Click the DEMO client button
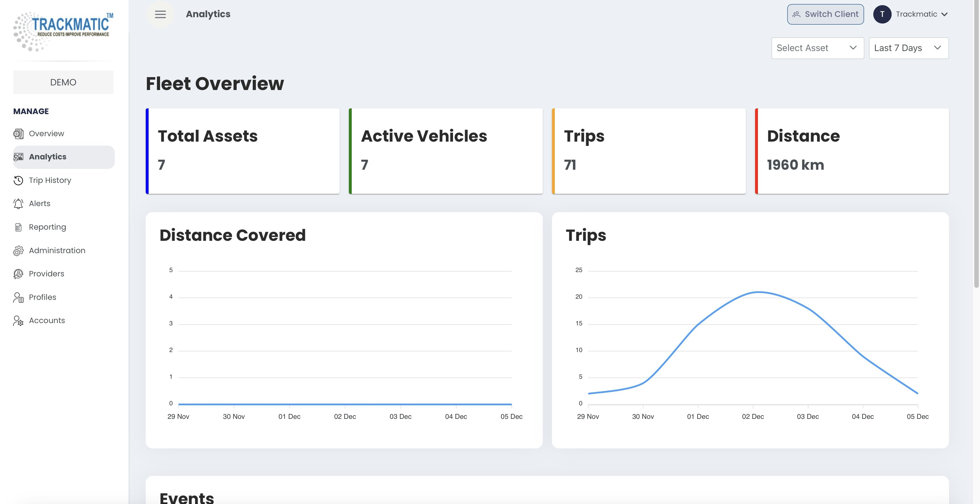The image size is (980, 504). (x=63, y=82)
